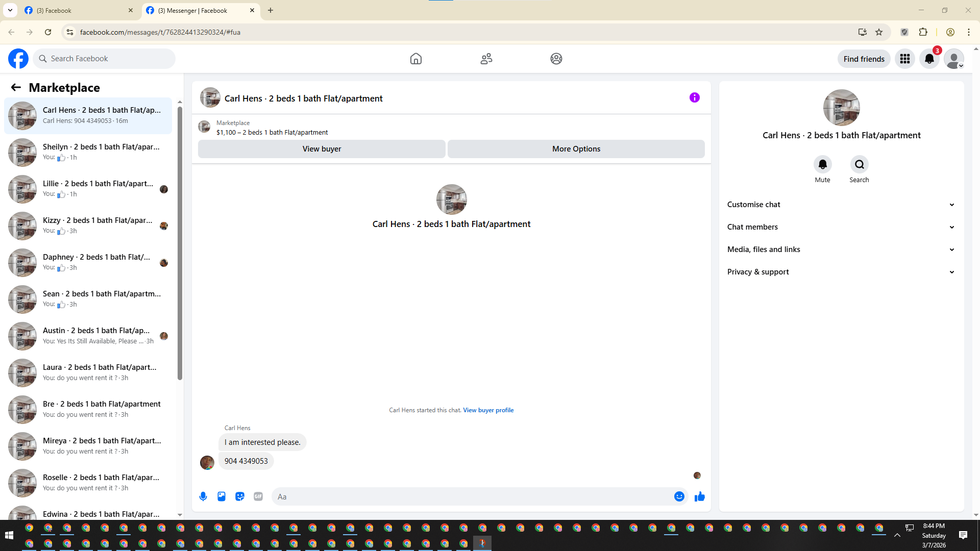The image size is (980, 551).
Task: Open the Laura conversation
Action: coord(88,372)
